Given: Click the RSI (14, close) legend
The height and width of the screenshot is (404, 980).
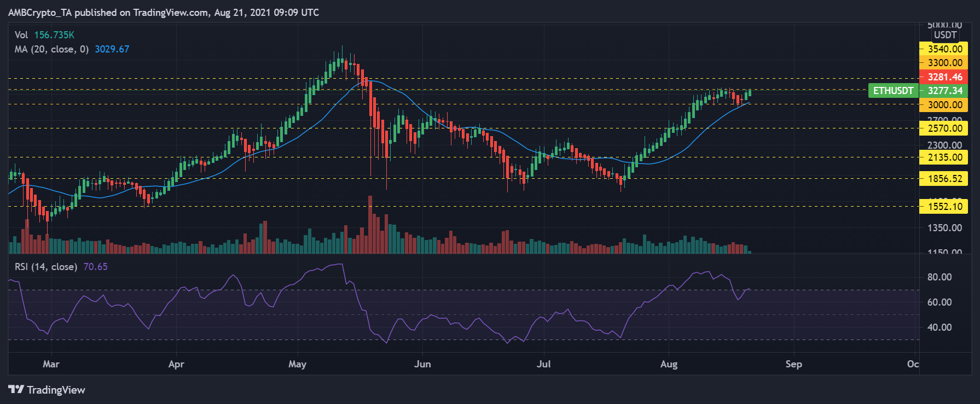Looking at the screenshot, I should pyautogui.click(x=45, y=267).
